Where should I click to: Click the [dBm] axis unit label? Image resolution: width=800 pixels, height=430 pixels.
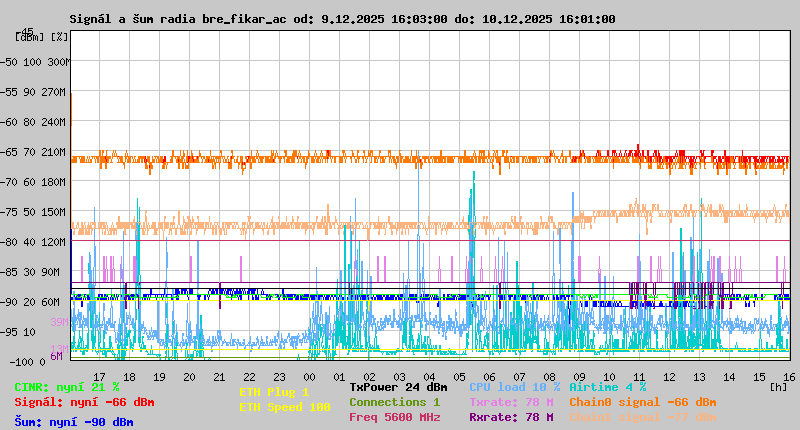point(29,36)
